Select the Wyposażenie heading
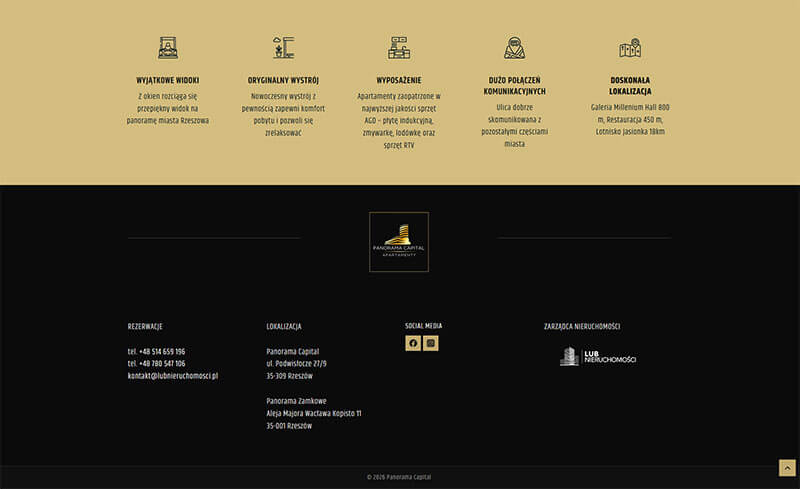Viewport: 800px width, 489px height. tap(399, 80)
